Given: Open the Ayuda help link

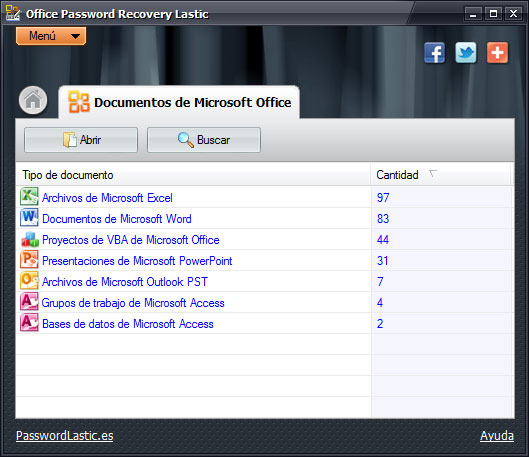Looking at the screenshot, I should pyautogui.click(x=497, y=436).
